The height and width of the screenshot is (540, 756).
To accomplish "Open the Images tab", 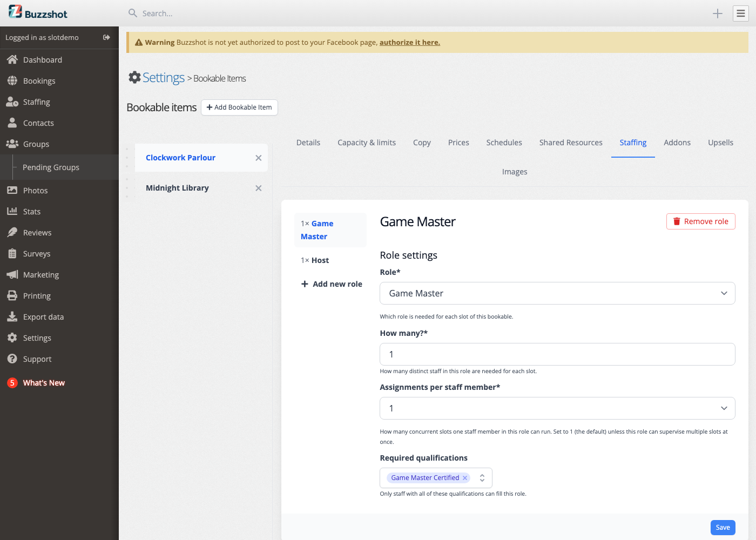I will [x=515, y=172].
